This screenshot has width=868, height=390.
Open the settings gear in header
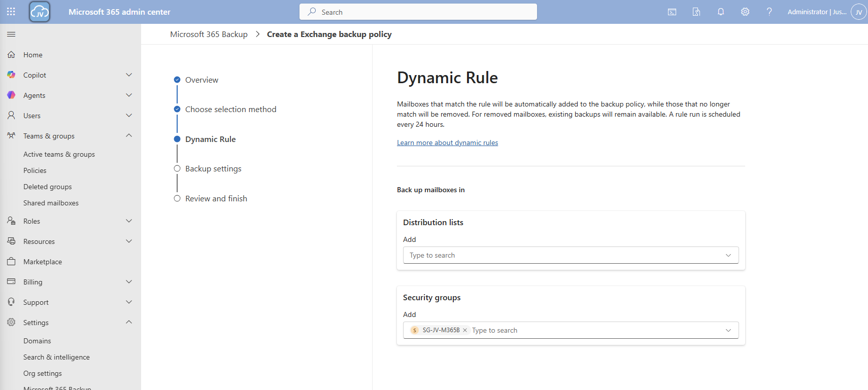(745, 12)
